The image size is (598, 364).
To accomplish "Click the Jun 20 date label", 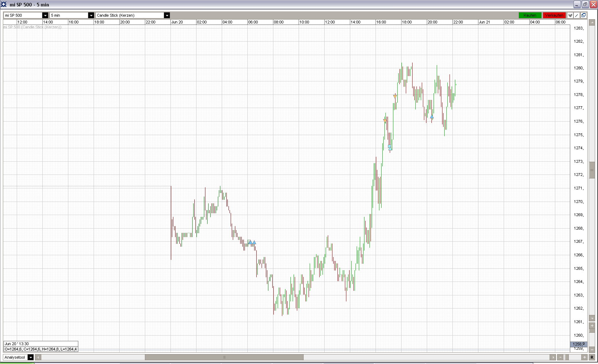I will (177, 22).
